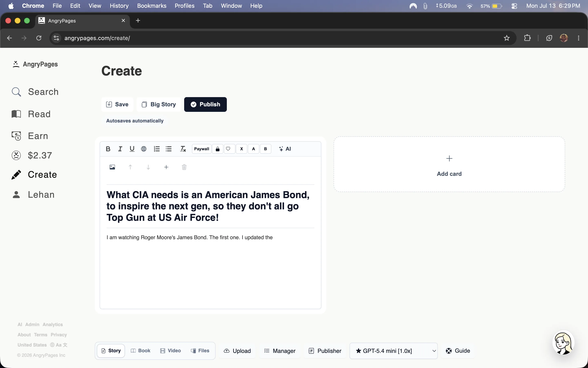Click the plus icon in card toolbar
Viewport: 588px width, 368px height.
(166, 167)
